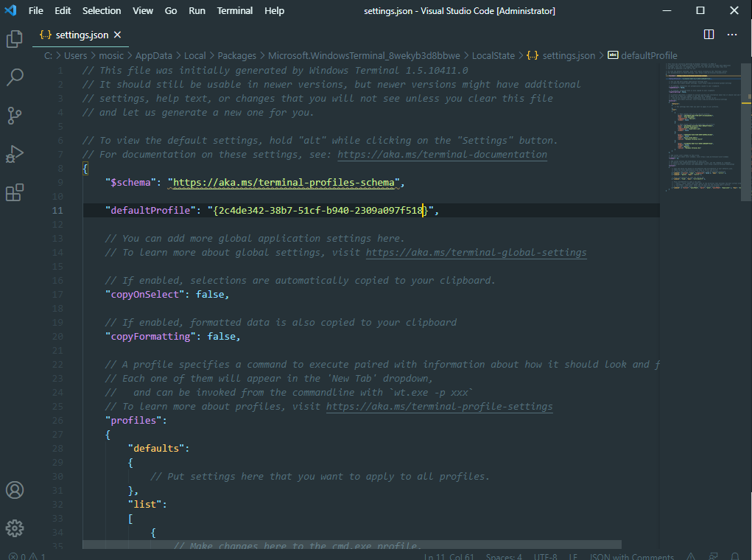Viewport: 752px width, 560px height.
Task: Click the LocalState breadcrumb segment
Action: pos(493,56)
